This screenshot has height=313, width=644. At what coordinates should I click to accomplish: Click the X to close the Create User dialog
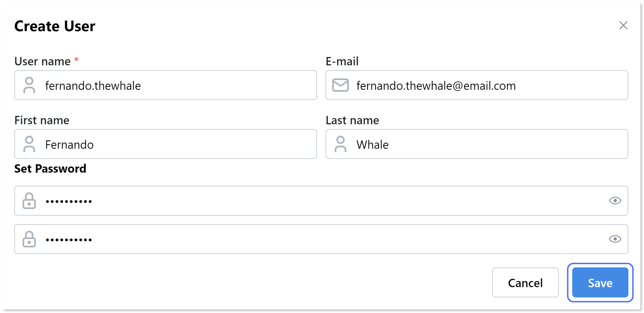pyautogui.click(x=623, y=26)
